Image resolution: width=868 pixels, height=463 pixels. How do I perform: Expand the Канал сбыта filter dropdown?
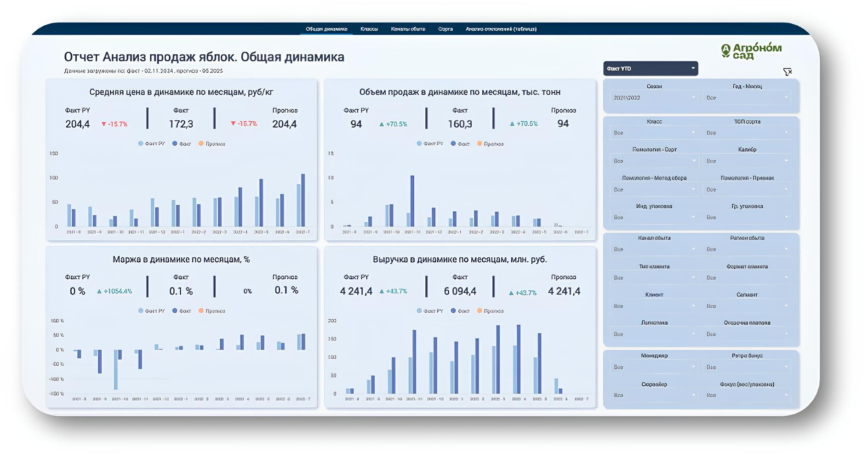[654, 249]
